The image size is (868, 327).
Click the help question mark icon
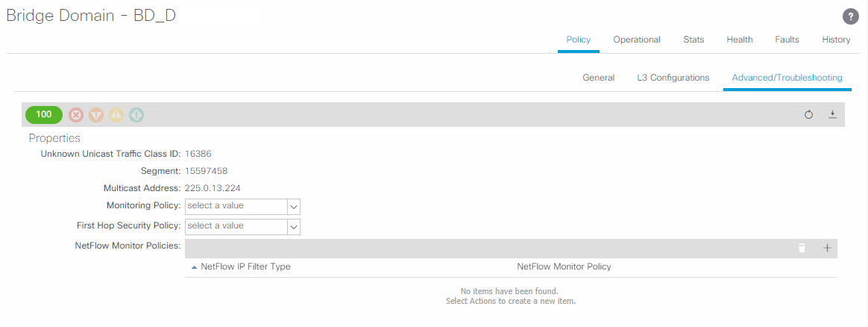coord(849,17)
